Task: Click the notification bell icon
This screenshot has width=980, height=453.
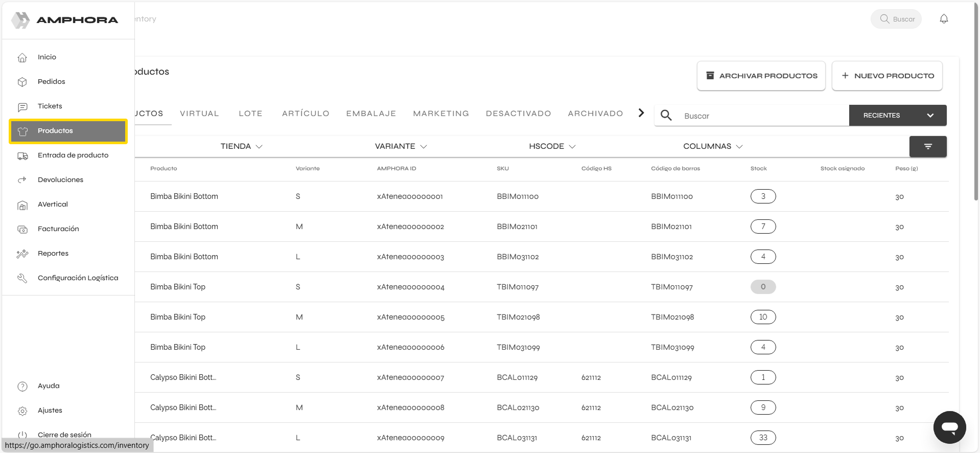Action: pyautogui.click(x=944, y=19)
